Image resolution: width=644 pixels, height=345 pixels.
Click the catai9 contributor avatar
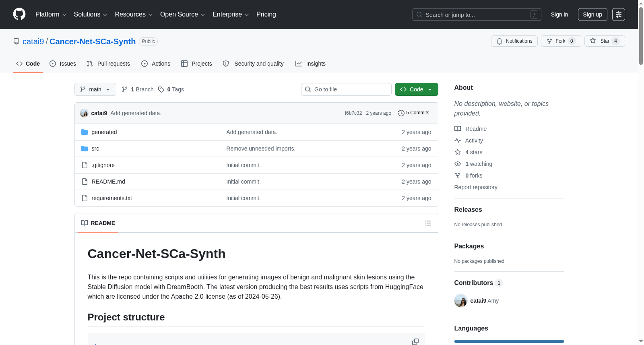(461, 301)
